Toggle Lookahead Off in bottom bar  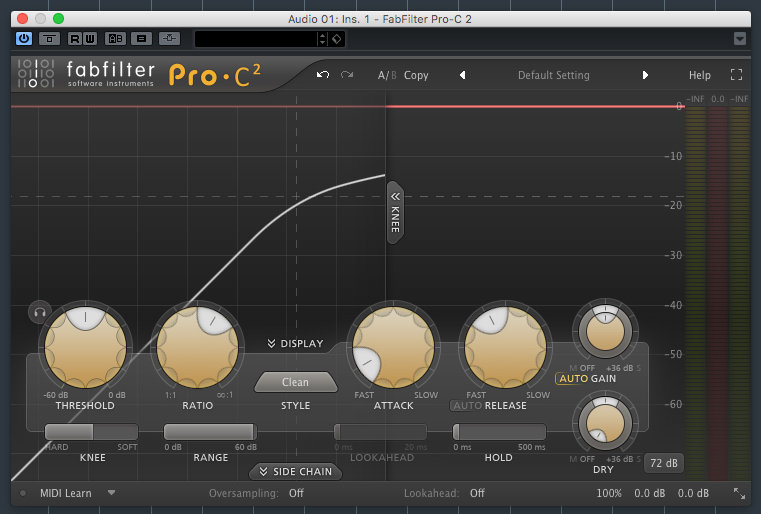coord(477,493)
